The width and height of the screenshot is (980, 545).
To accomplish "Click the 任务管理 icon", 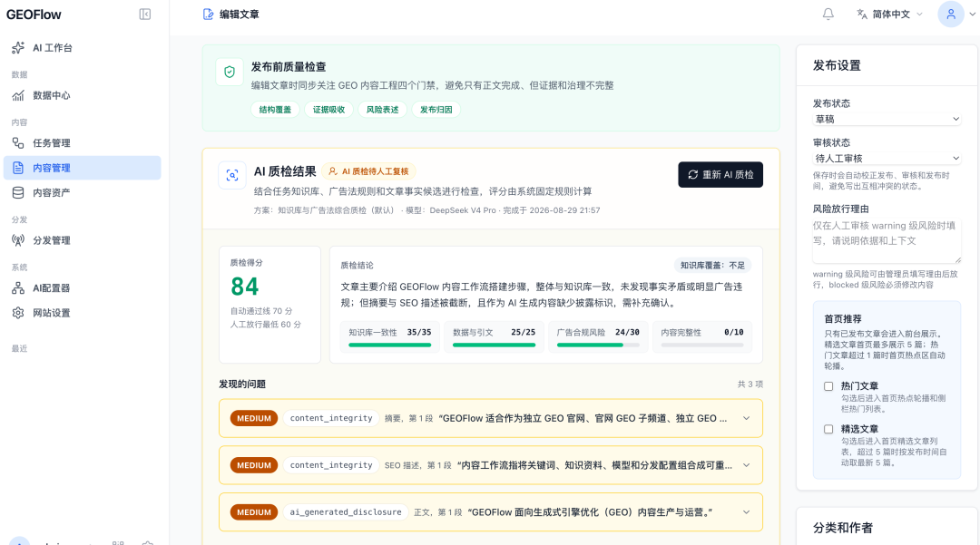I will pyautogui.click(x=18, y=143).
